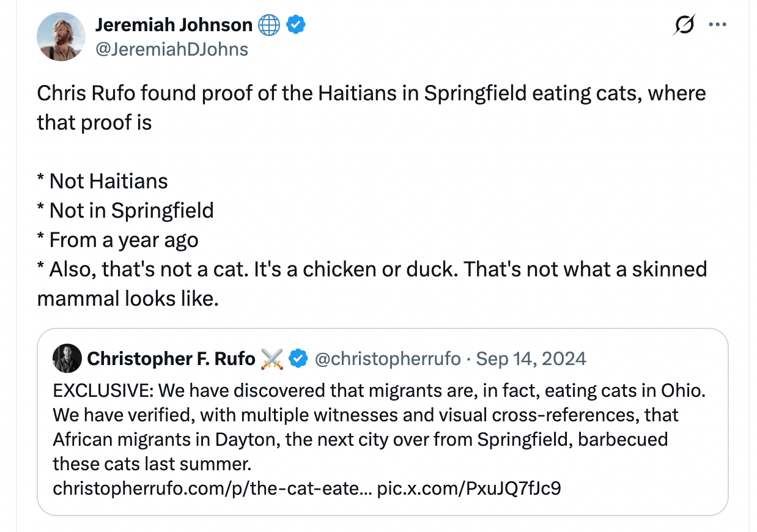The width and height of the screenshot is (757, 532).
Task: Click Christopher F. Rufo's small avatar
Action: pos(67,358)
